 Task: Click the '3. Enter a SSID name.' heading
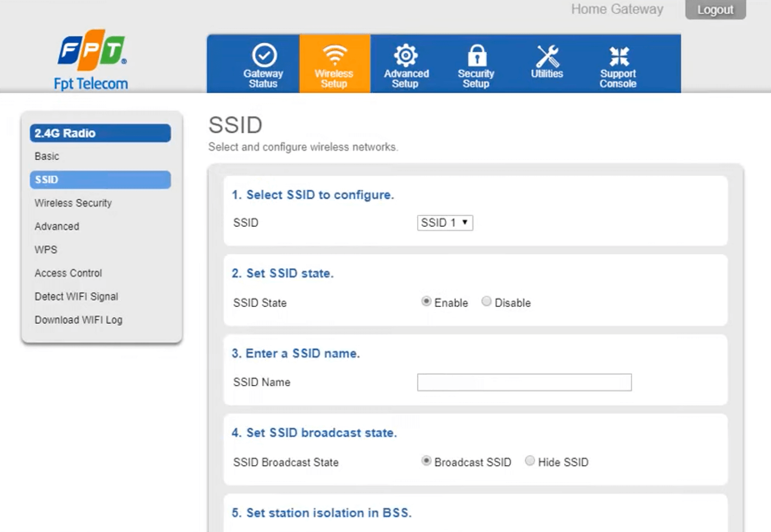click(296, 354)
